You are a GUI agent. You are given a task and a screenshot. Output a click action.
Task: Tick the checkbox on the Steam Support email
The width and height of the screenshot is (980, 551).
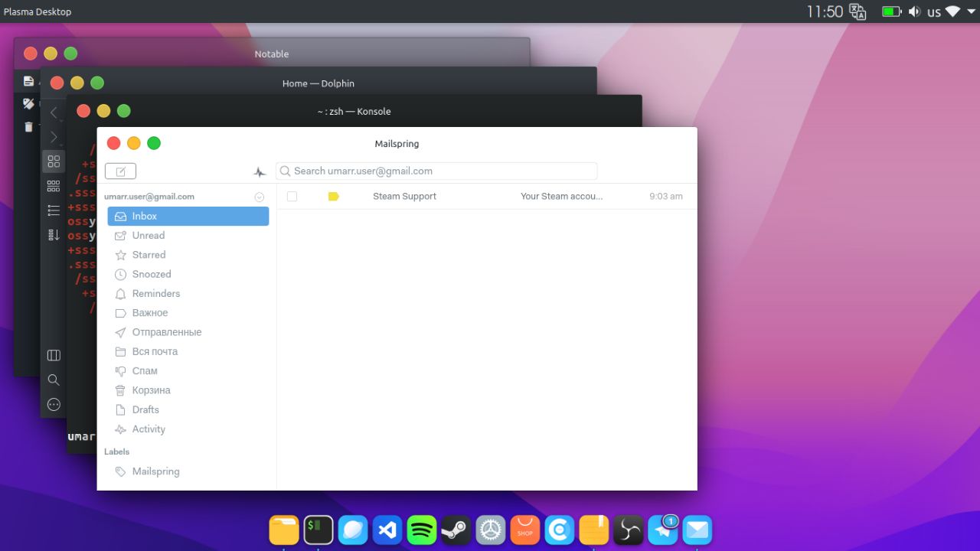pos(292,197)
